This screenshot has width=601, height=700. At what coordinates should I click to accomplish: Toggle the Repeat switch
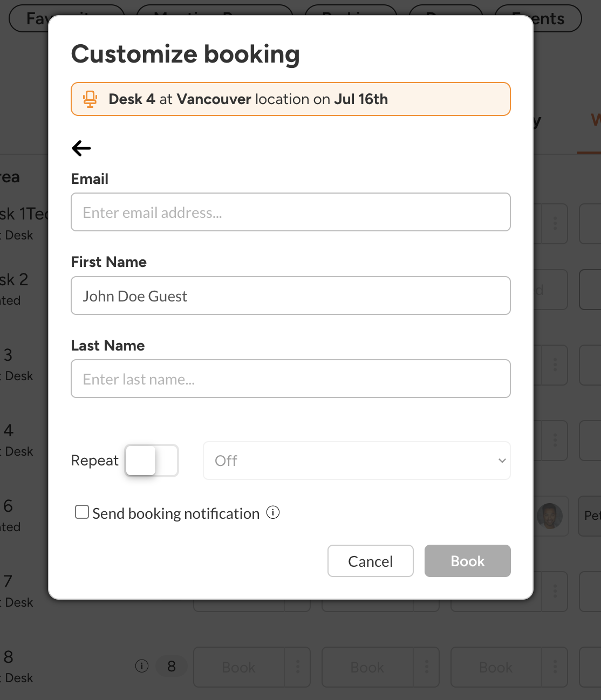point(152,461)
